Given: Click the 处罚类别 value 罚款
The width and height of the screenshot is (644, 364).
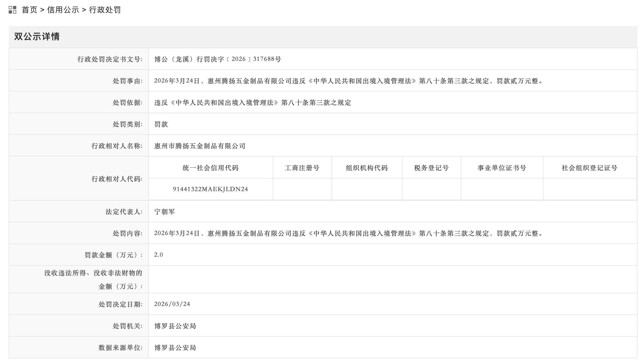Looking at the screenshot, I should coord(161,124).
